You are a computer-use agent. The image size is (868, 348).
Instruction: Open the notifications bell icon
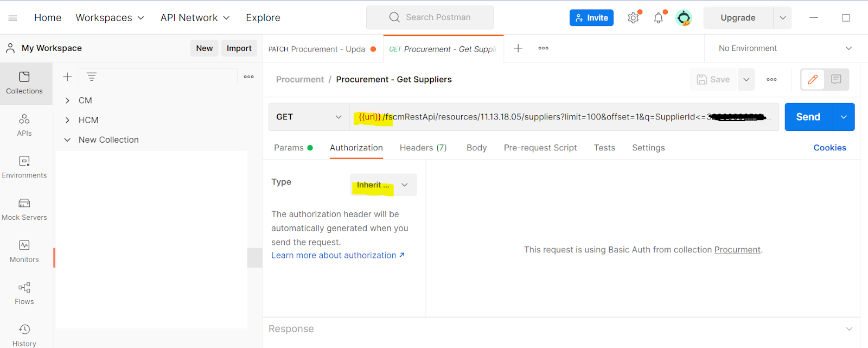[659, 18]
